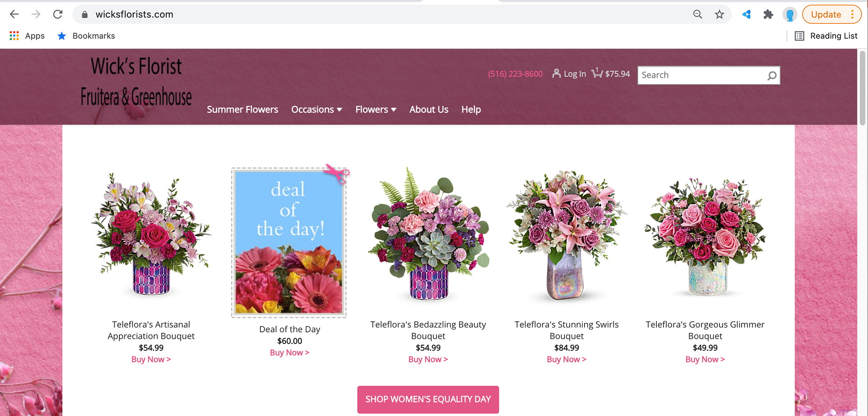Viewport: 868px width, 416px height.
Task: Open the Artisanal Appreciation Bouquet image
Action: 151,234
